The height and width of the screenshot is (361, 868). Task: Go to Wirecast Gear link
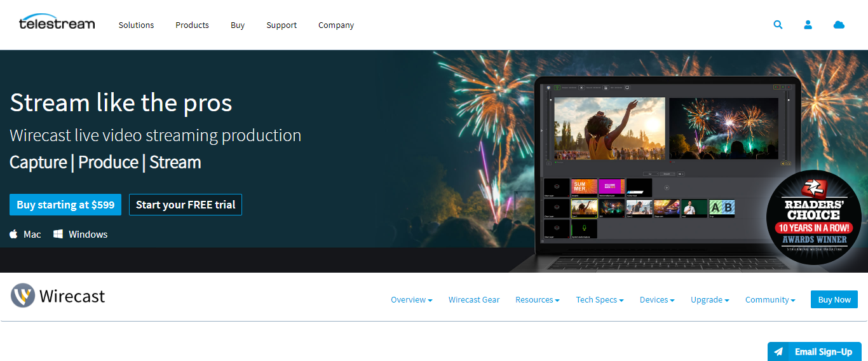pyautogui.click(x=474, y=300)
